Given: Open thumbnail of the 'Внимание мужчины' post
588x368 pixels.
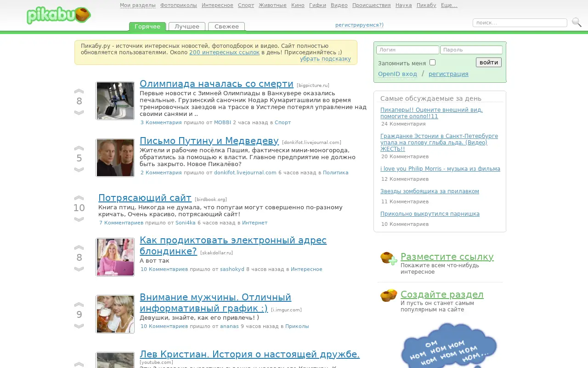Looking at the screenshot, I should pyautogui.click(x=115, y=314).
